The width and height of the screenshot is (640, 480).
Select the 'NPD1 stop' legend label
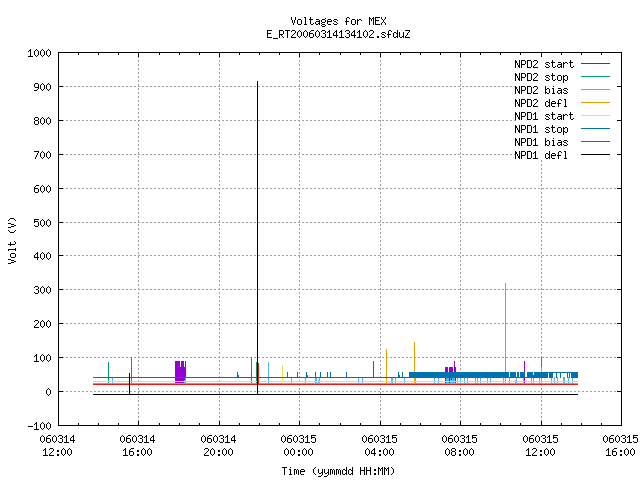[541, 129]
